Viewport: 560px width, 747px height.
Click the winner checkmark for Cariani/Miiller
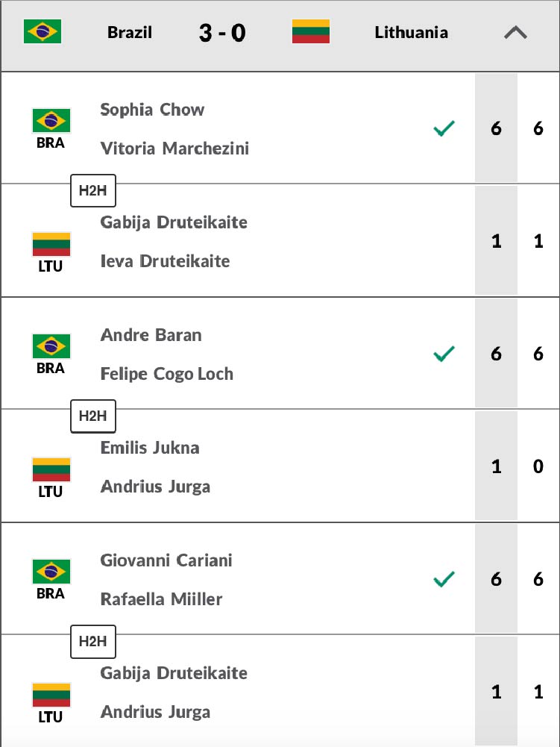coord(444,579)
